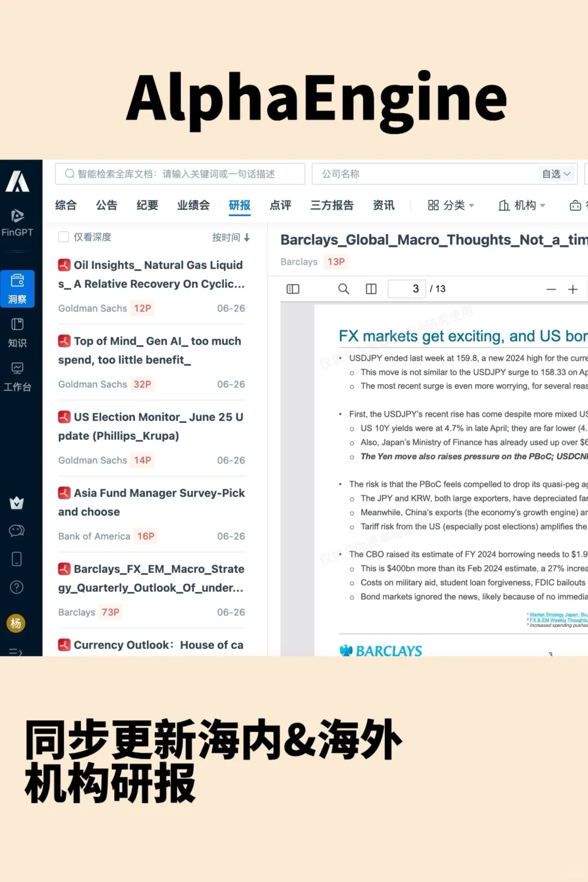Switch to the 资讯 tab
588x882 pixels.
click(384, 205)
